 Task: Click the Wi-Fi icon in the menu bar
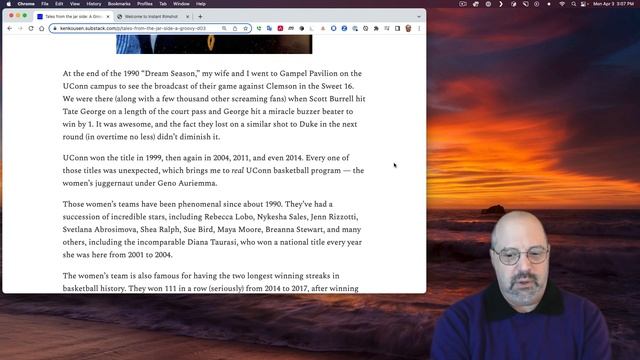(x=562, y=4)
